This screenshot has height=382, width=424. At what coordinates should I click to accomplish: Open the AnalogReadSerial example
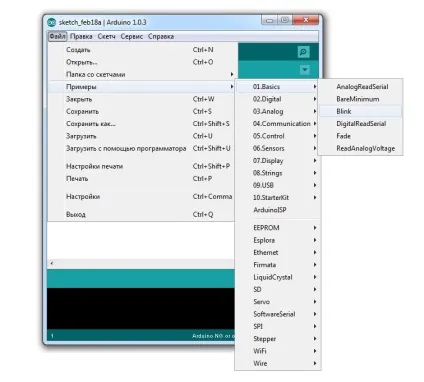pyautogui.click(x=360, y=87)
